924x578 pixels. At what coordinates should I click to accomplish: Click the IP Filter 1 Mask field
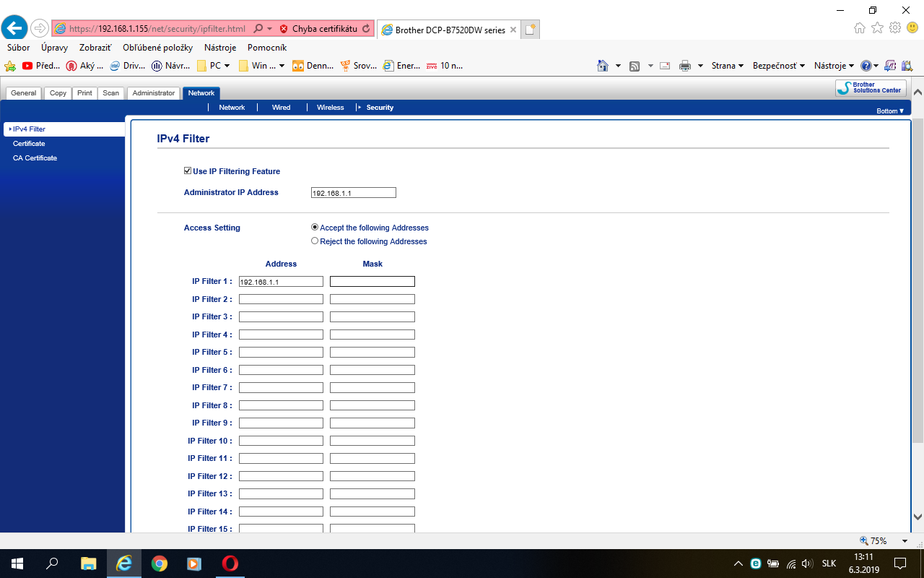[372, 282]
